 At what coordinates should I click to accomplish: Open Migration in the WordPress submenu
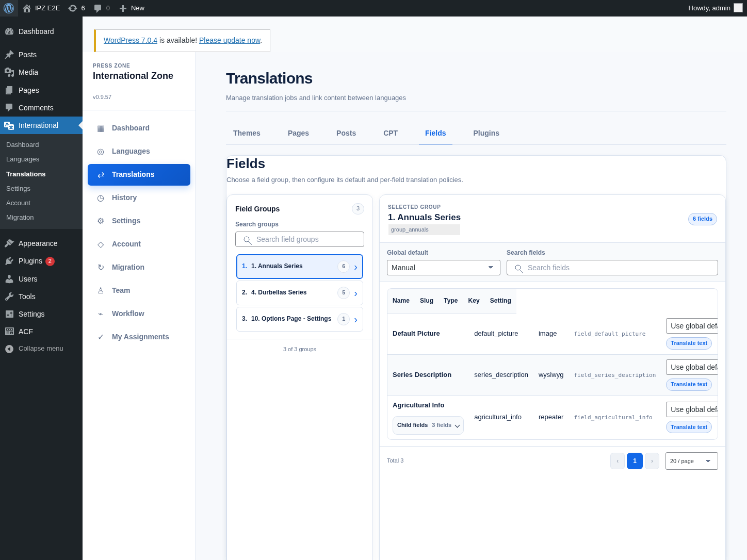[20, 218]
